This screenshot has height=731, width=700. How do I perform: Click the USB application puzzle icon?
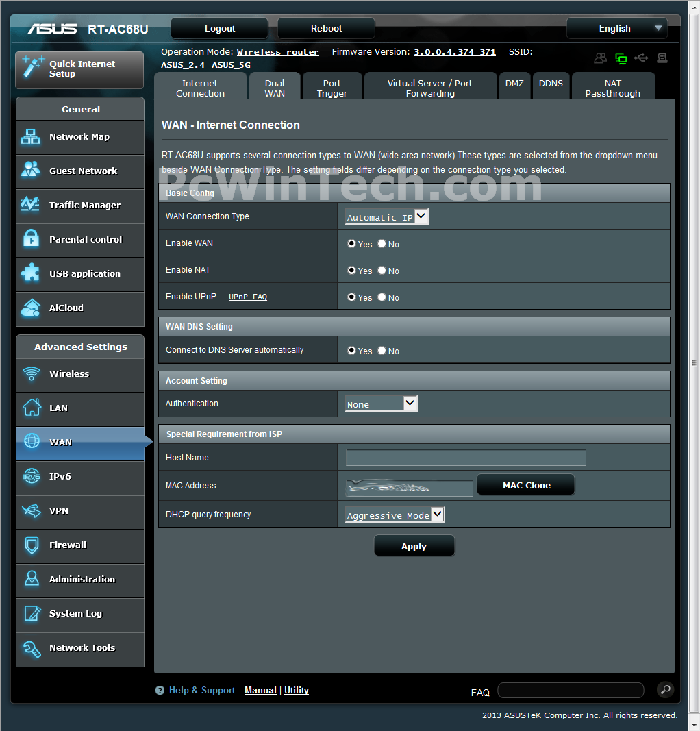(x=31, y=273)
